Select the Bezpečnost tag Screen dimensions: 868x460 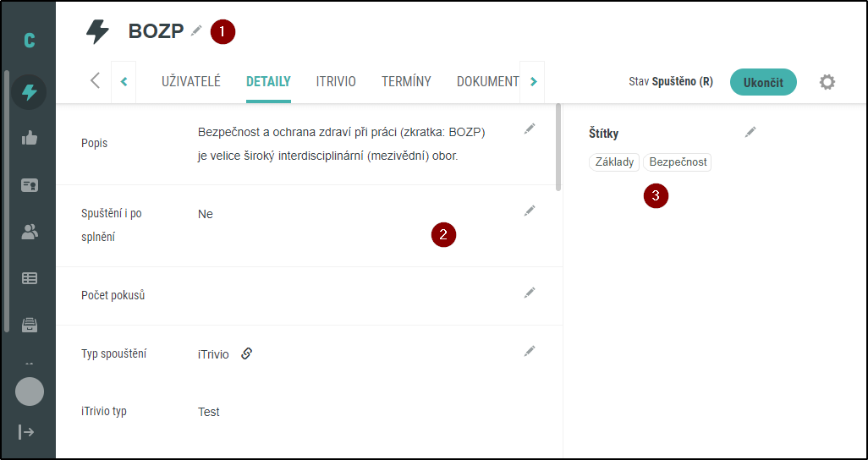pos(678,162)
